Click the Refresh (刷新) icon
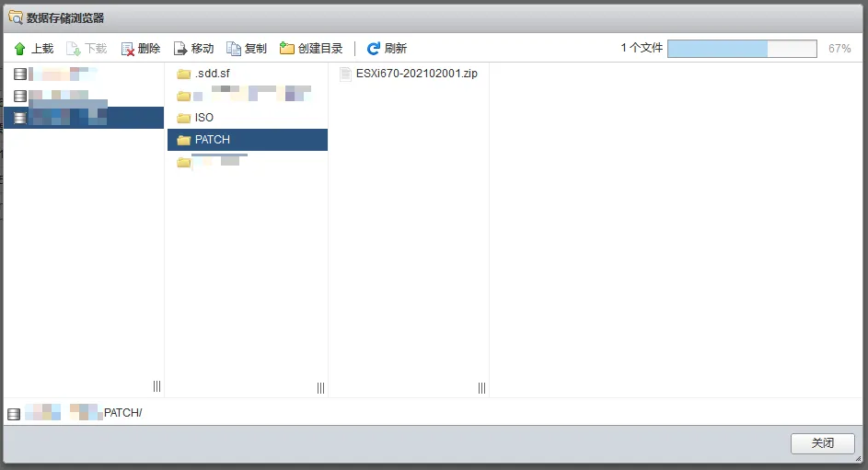This screenshot has width=868, height=470. [373, 49]
